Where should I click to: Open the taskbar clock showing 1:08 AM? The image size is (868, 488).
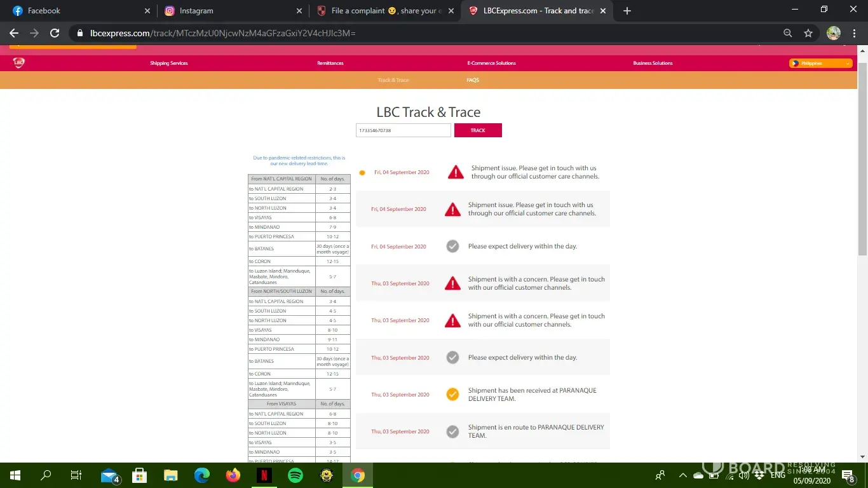[811, 475]
